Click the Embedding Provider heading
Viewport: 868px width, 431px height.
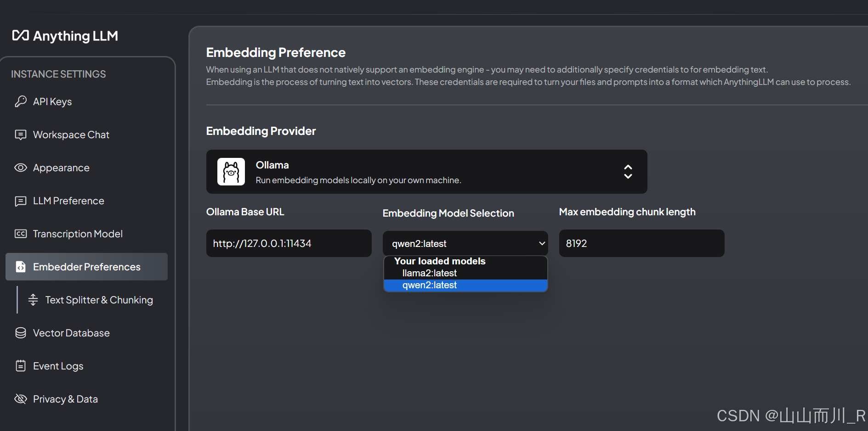coord(261,131)
